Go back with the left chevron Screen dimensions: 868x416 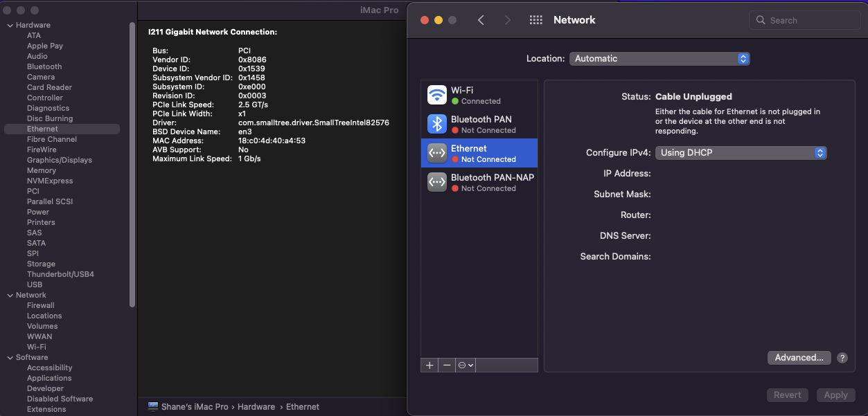pyautogui.click(x=481, y=20)
